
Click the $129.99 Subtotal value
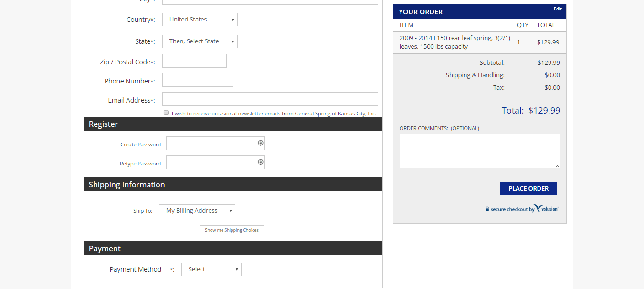(549, 62)
